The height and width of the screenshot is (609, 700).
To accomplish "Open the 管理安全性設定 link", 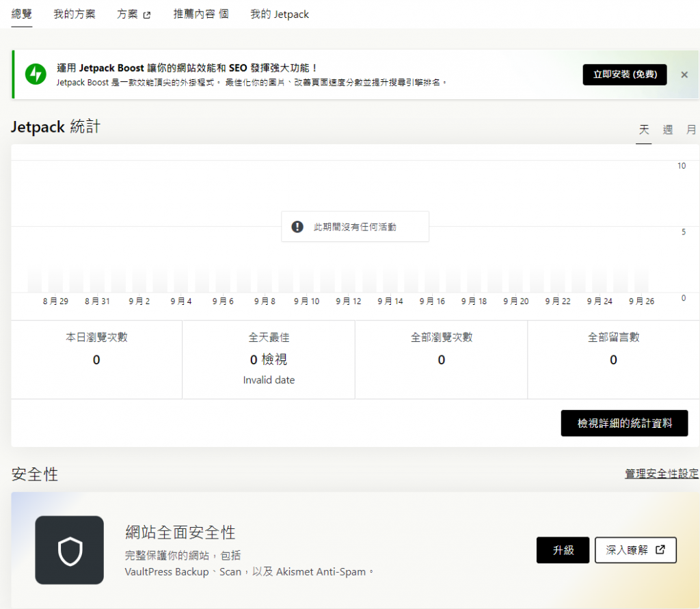I will [x=662, y=474].
